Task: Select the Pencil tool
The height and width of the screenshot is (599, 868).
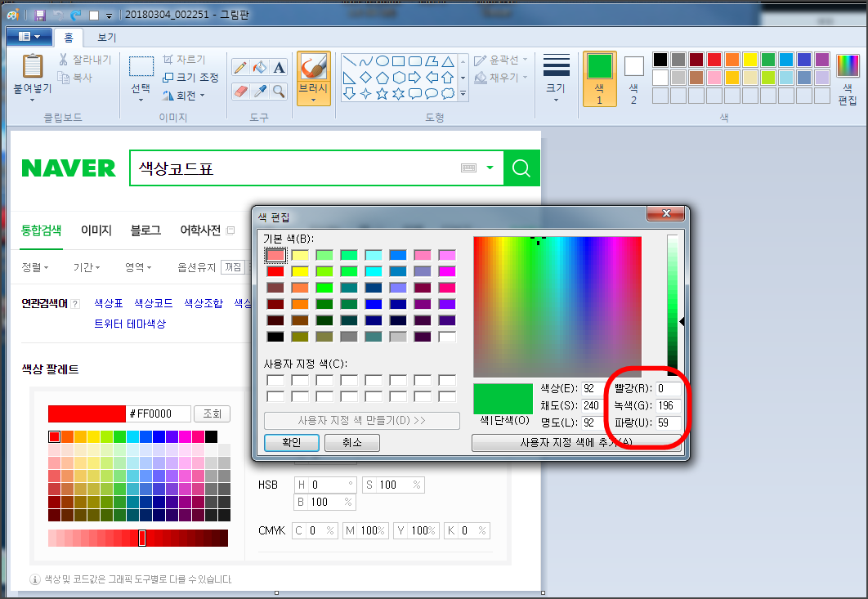Action: click(x=241, y=67)
